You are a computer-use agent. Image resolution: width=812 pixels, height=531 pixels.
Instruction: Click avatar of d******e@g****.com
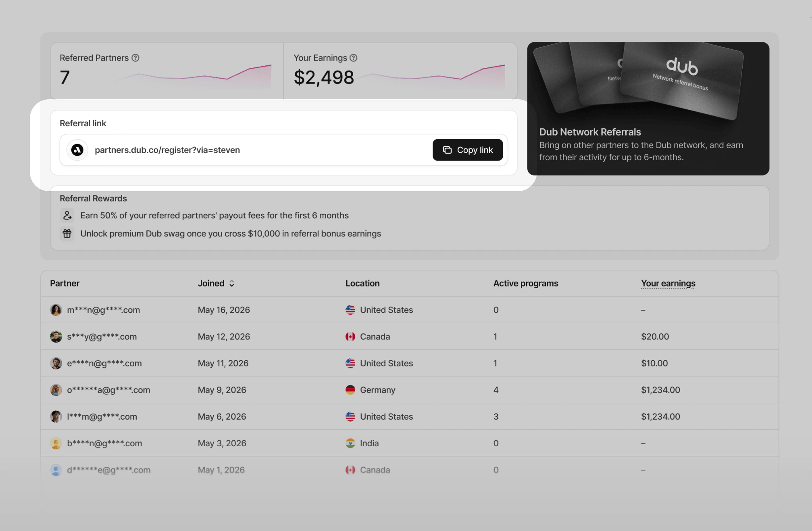56,470
